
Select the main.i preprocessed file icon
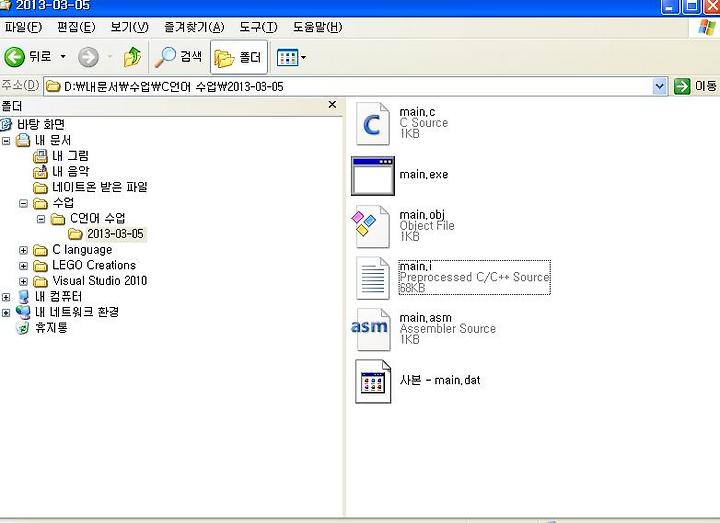372,278
